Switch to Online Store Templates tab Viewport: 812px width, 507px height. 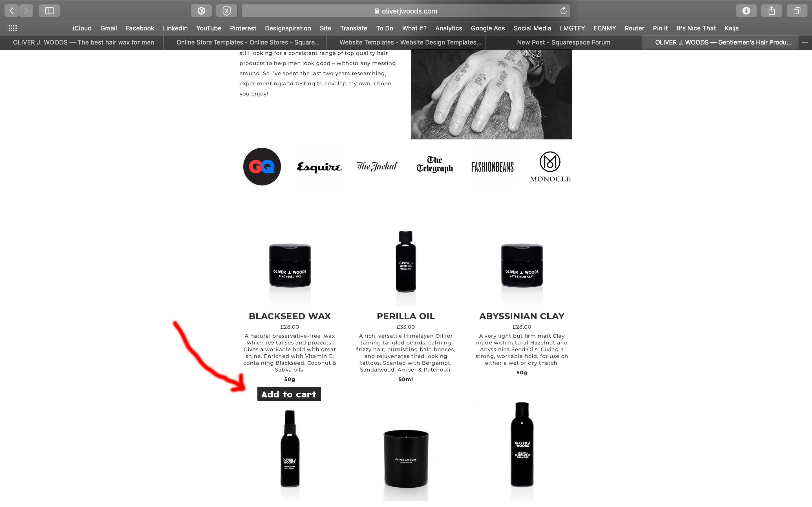[246, 42]
